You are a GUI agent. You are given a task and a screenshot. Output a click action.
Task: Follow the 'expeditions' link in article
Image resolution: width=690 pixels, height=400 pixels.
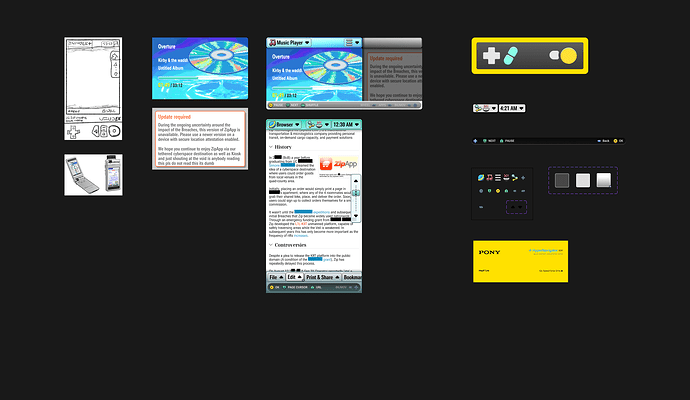pyautogui.click(x=321, y=212)
